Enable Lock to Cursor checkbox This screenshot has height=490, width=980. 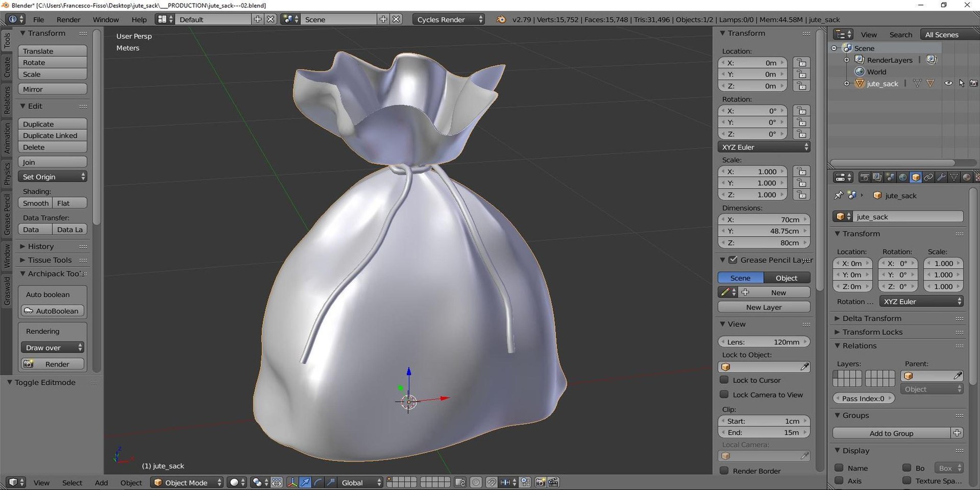(x=724, y=380)
